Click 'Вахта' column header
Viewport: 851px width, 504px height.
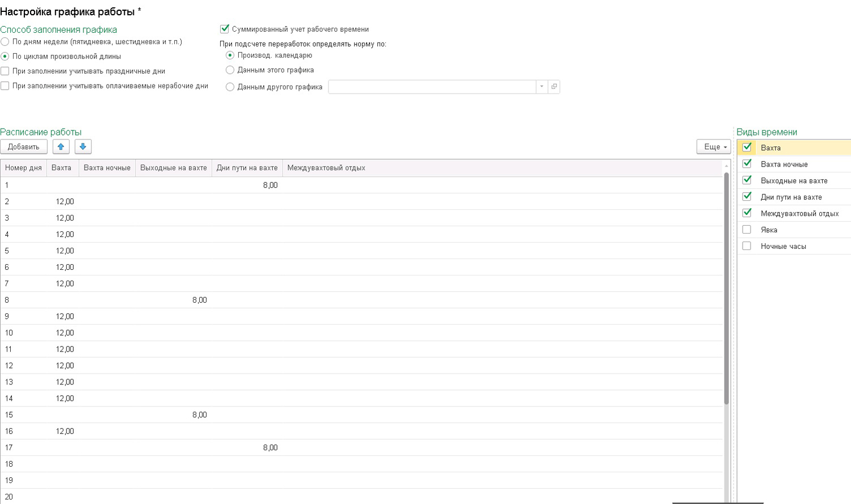point(62,168)
